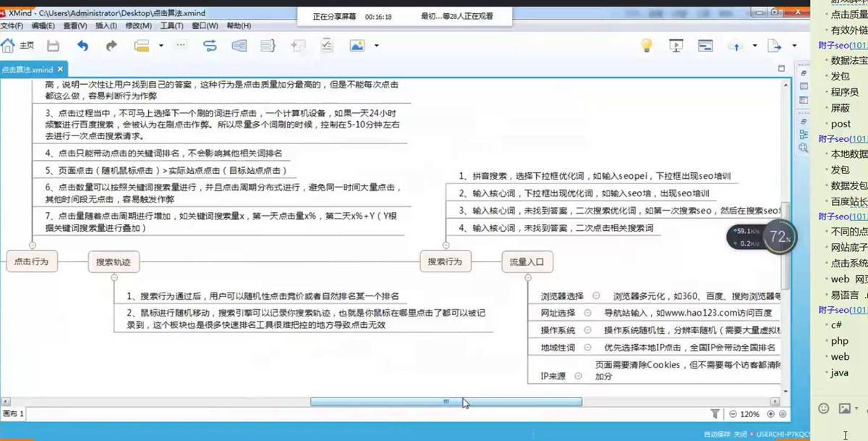This screenshot has height=441, width=868.
Task: Collapse the 地域性词 subtopic
Action: pos(587,348)
